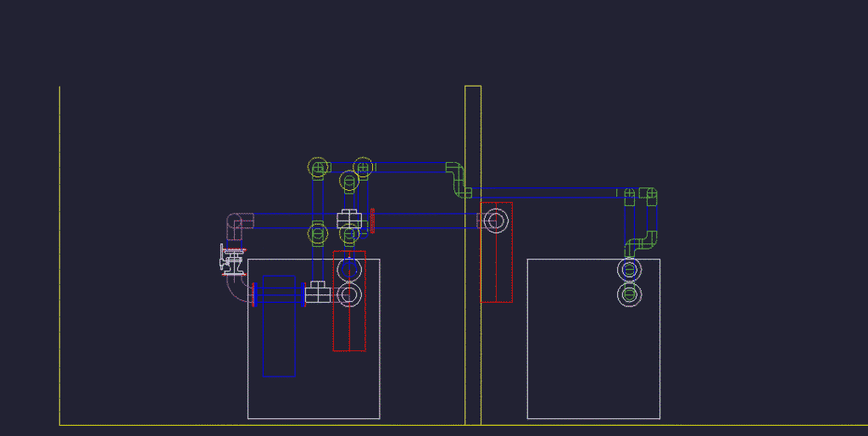The height and width of the screenshot is (436, 868).
Task: Click the valve symbol left of the tank
Action: [x=231, y=259]
